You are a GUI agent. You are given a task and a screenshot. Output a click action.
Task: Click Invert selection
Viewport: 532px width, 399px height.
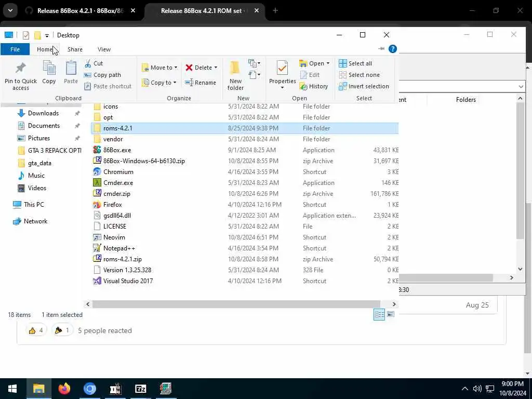pyautogui.click(x=364, y=87)
